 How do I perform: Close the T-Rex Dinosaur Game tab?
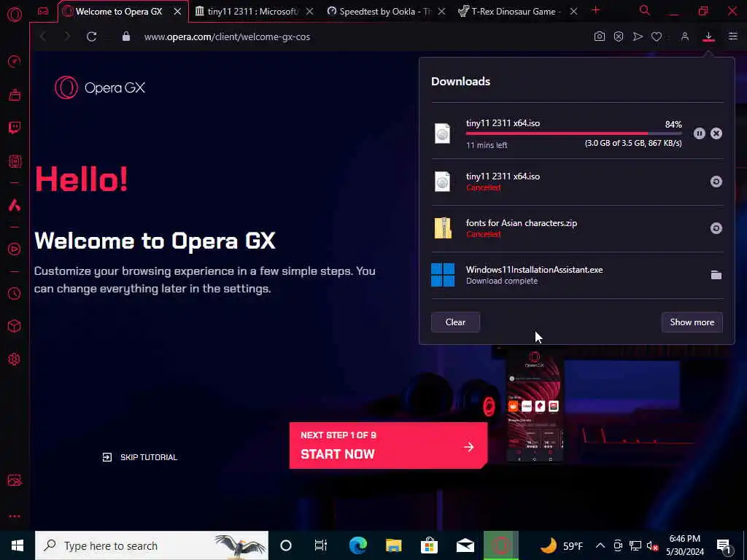(573, 12)
